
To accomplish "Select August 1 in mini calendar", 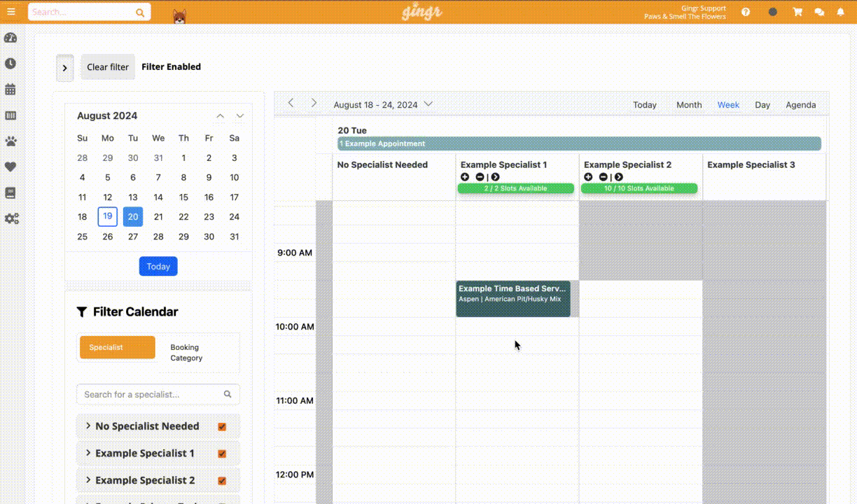I will pyautogui.click(x=183, y=158).
